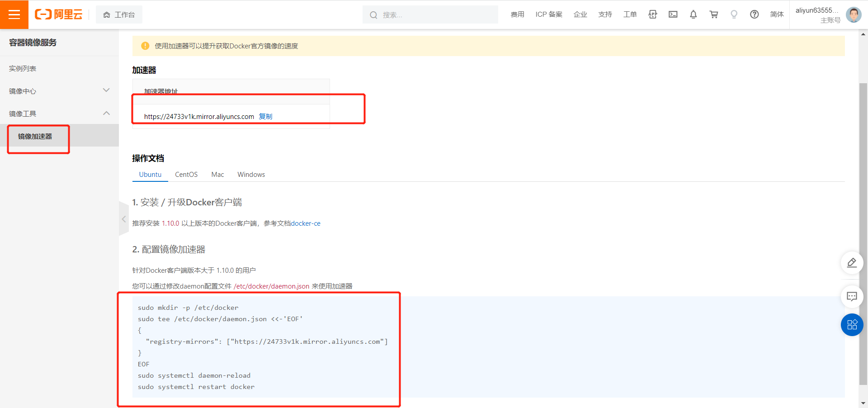Copy the accelerator address via 复制
Viewport: 868px width, 408px height.
point(265,116)
